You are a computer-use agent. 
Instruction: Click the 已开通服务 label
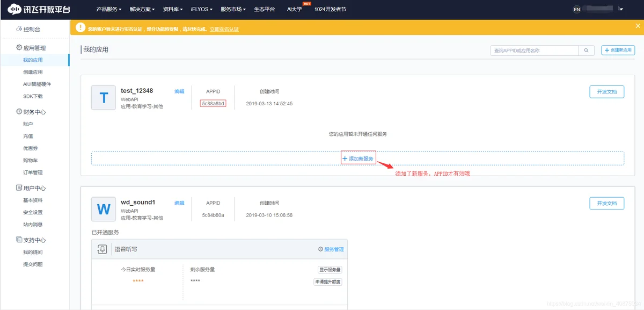[105, 233]
